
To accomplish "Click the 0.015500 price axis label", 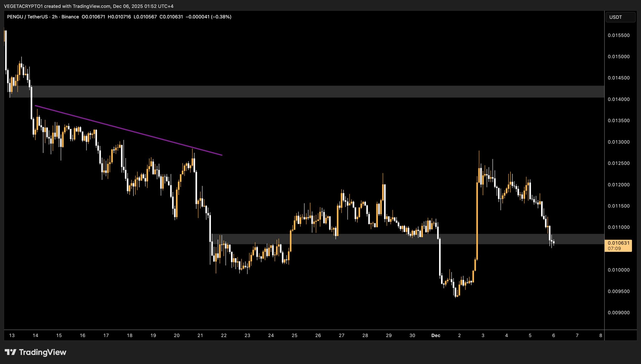I will tap(618, 35).
